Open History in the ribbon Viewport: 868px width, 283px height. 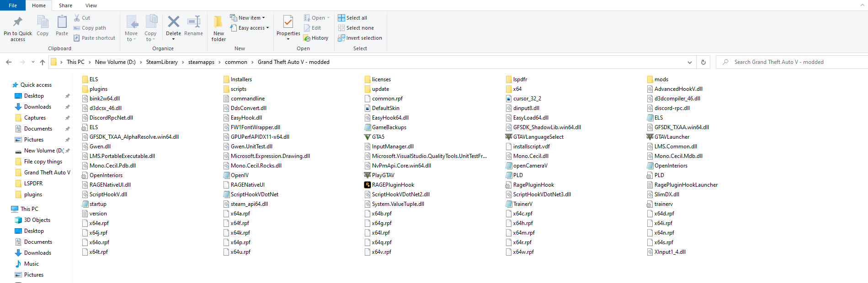[316, 38]
